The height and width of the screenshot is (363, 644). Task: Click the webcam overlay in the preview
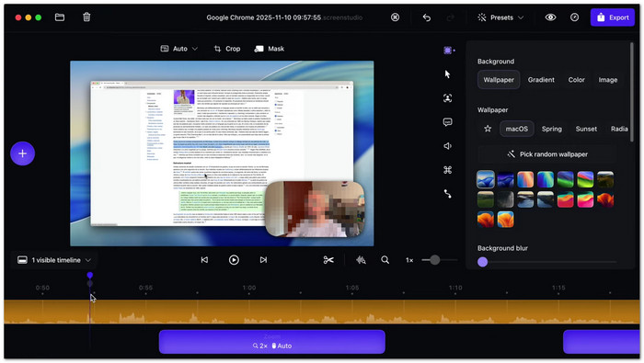[x=315, y=210]
